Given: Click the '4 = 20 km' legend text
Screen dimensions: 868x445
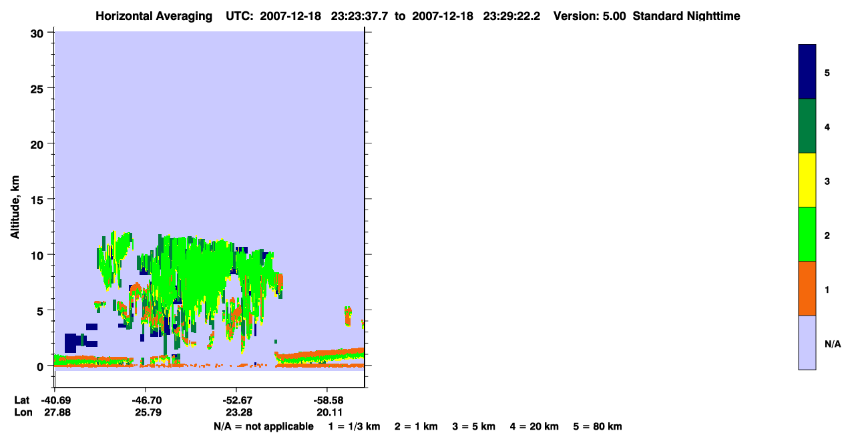Looking at the screenshot, I should [535, 426].
